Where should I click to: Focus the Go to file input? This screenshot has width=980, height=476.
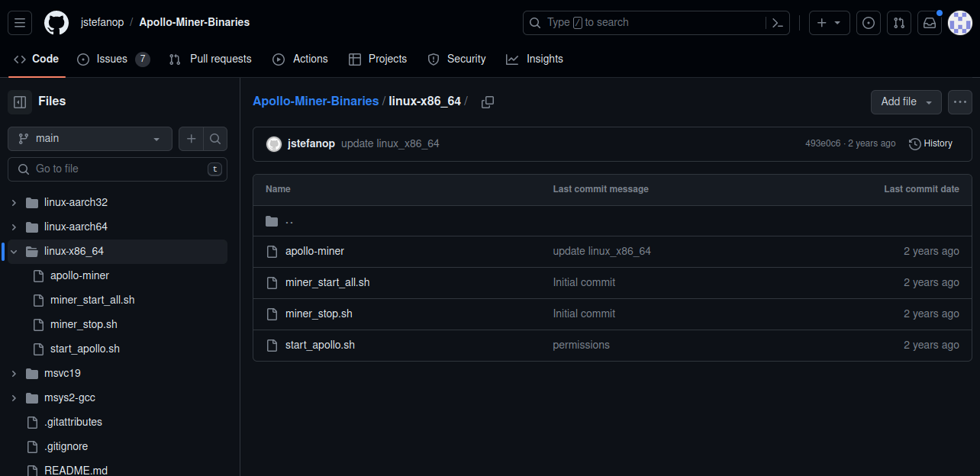[118, 169]
